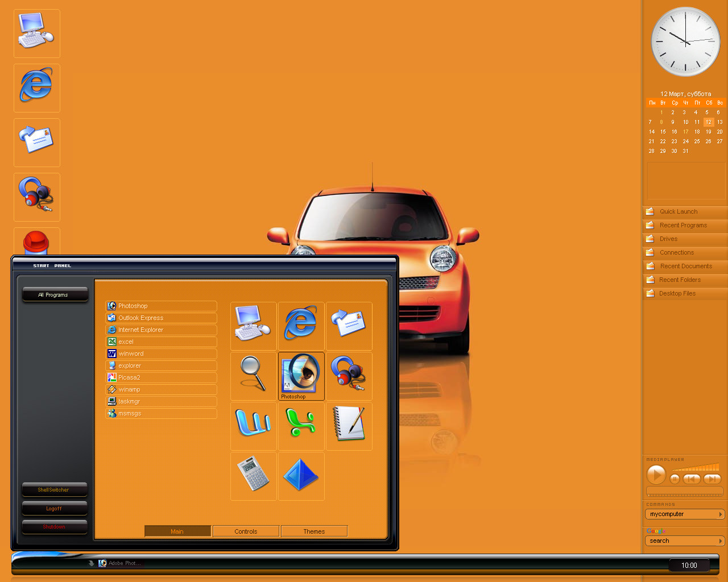Select the highlighted day 12 in the calendar grid
This screenshot has height=582, width=728.
point(709,122)
